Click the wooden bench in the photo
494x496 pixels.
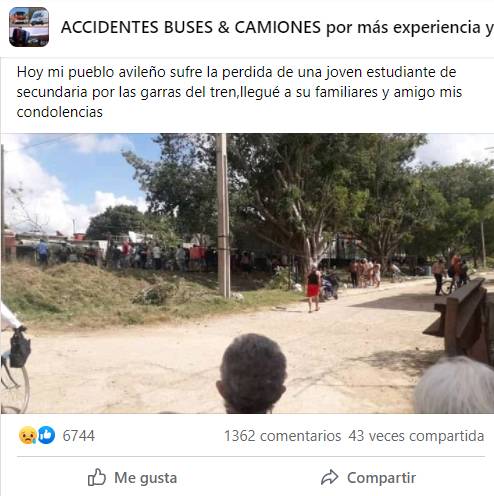pos(460,320)
